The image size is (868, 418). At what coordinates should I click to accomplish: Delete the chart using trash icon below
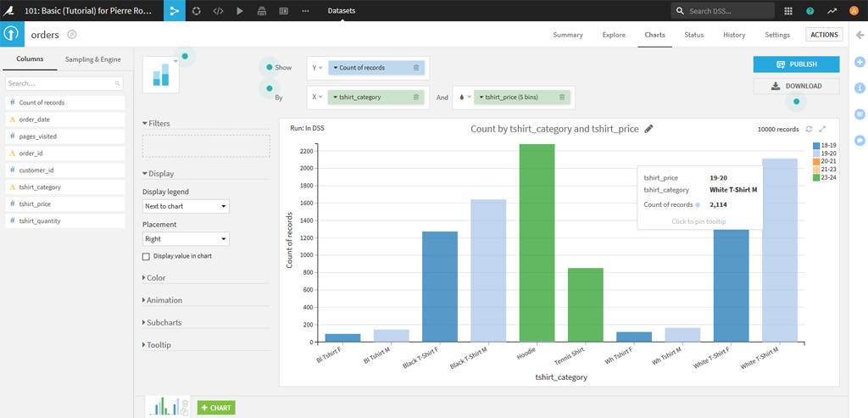(185, 404)
